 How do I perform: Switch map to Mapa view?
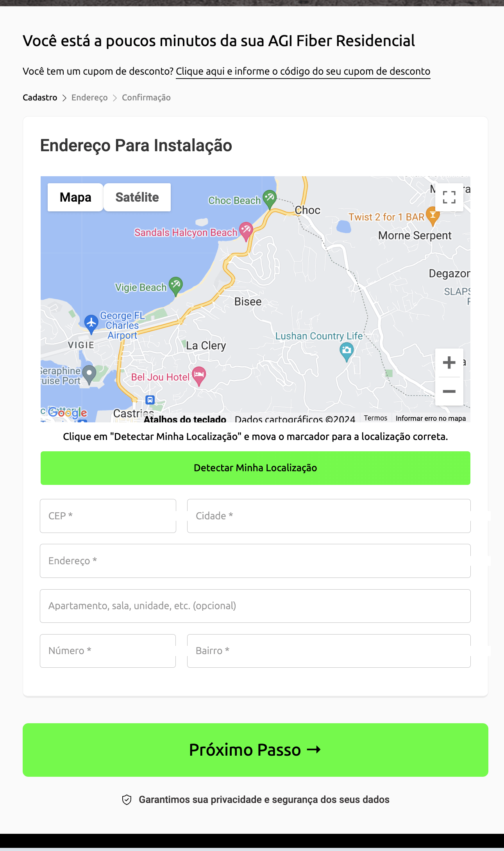click(x=75, y=197)
